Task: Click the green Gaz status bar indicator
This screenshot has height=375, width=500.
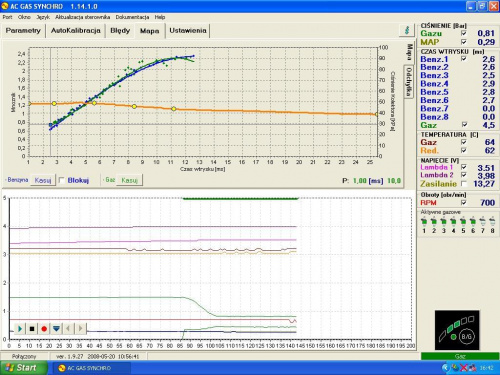Action: (460, 356)
